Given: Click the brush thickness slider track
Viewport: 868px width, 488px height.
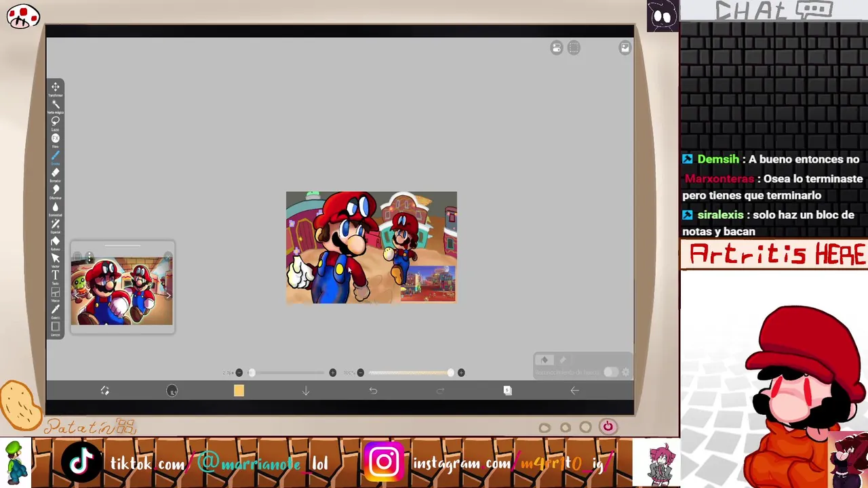Looking at the screenshot, I should (285, 373).
